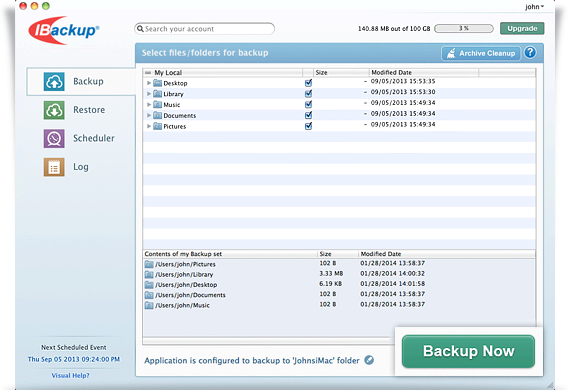The image size is (570, 390).
Task: Click the Music folder icon in My Local
Action: coord(157,105)
